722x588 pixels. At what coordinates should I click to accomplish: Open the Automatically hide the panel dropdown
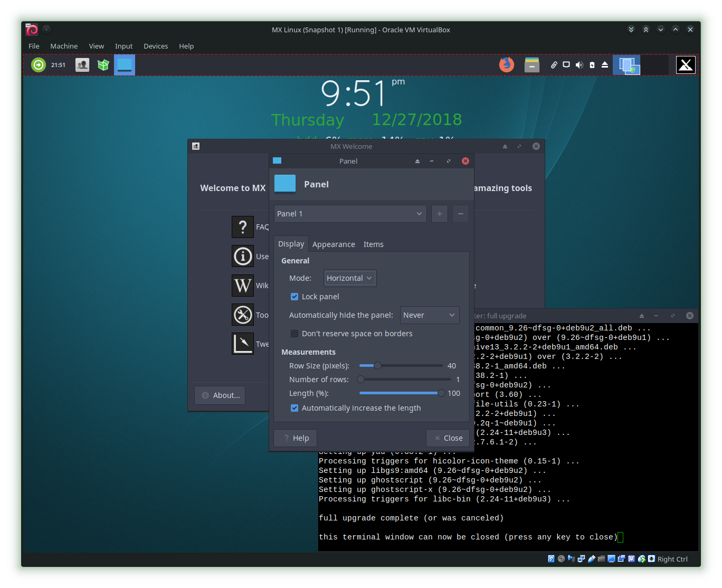tap(429, 315)
